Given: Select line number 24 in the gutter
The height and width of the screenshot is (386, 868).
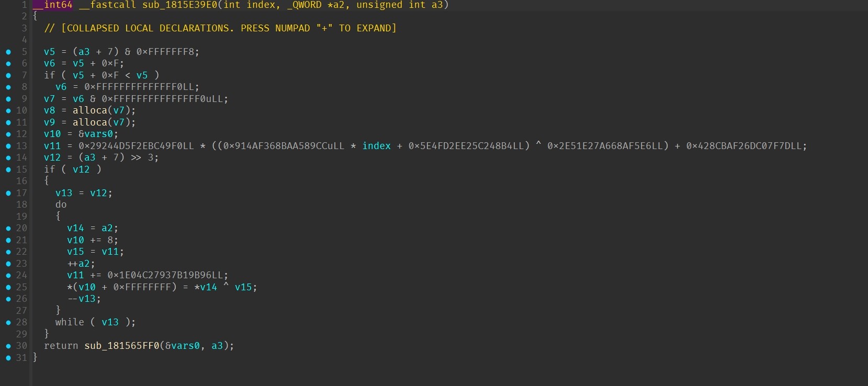Looking at the screenshot, I should coord(21,275).
